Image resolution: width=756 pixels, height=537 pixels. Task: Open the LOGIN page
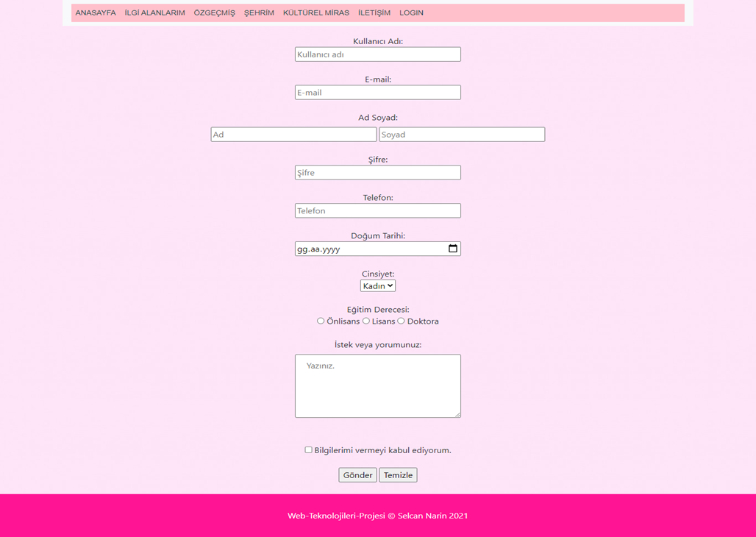(411, 13)
